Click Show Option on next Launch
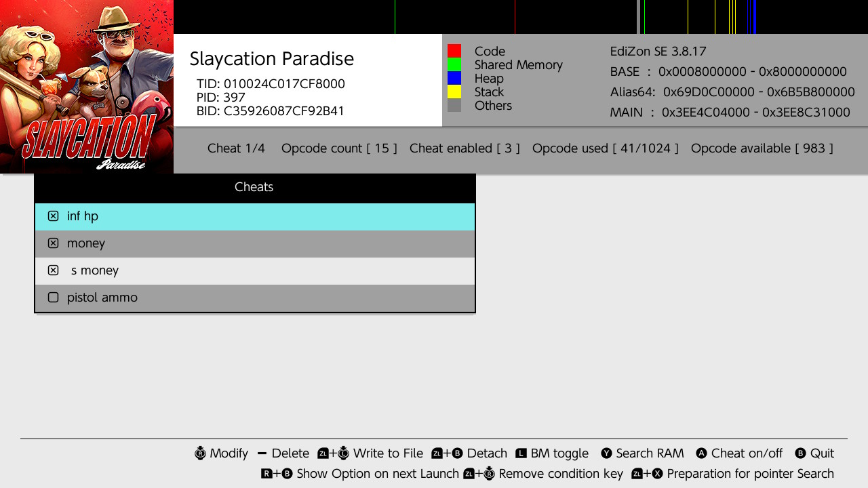868x488 pixels. coord(378,474)
